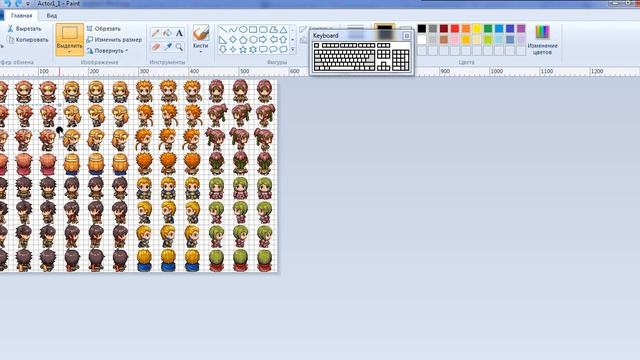Move the shapes gallery down one row
Image resolution: width=640 pixels, height=360 pixels.
tap(293, 40)
